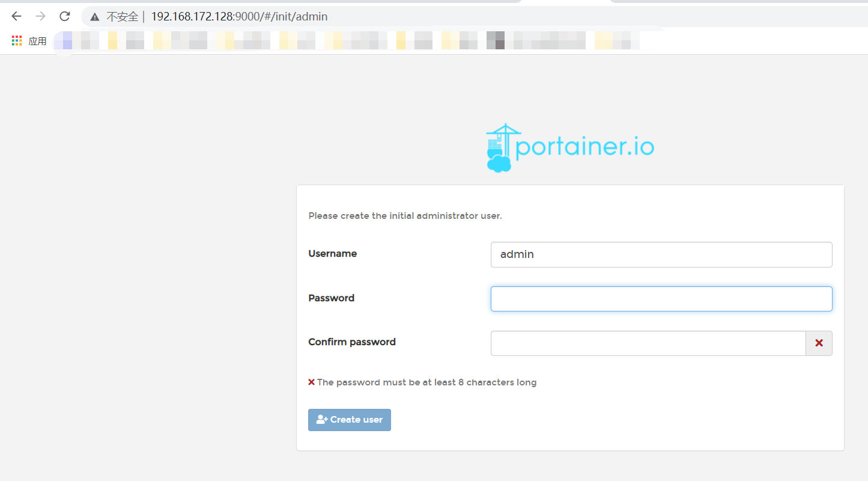Click the 不安全 not-secure label

pyautogui.click(x=123, y=17)
